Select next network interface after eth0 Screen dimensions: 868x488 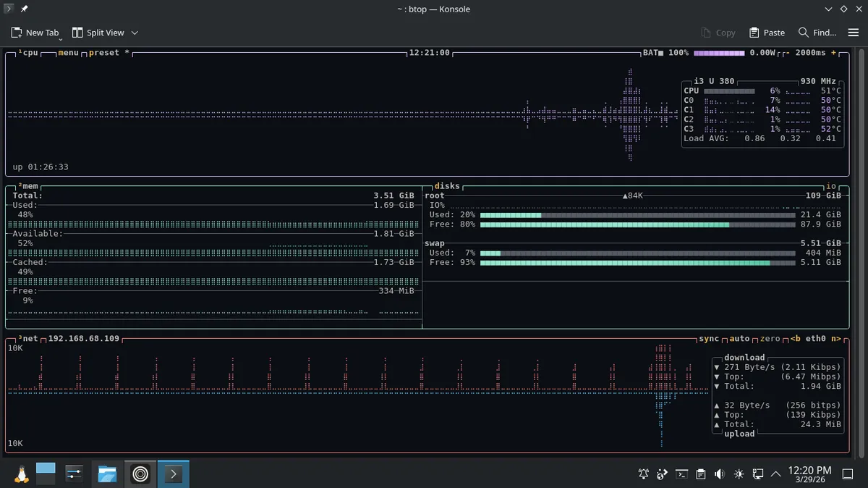835,339
